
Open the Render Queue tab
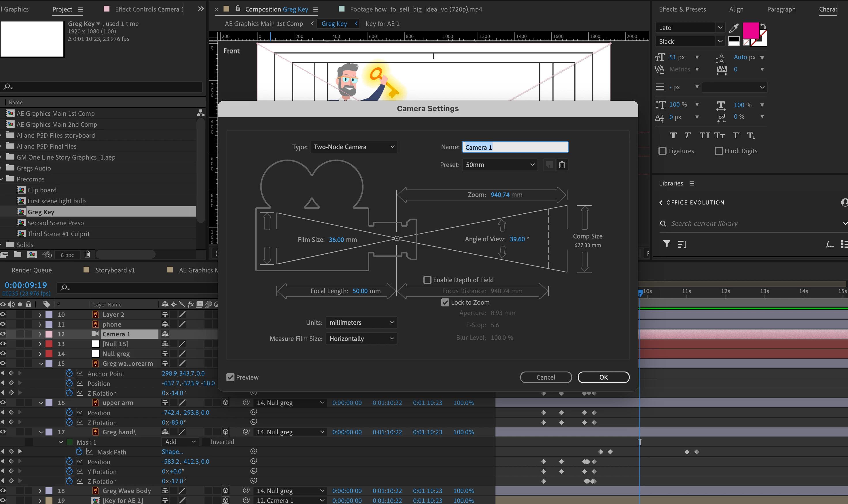[32, 270]
